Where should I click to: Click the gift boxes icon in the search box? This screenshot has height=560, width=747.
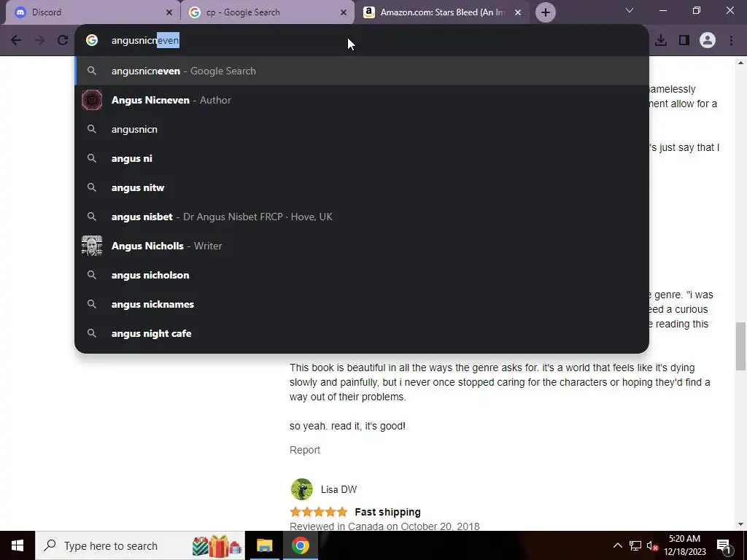(217, 545)
